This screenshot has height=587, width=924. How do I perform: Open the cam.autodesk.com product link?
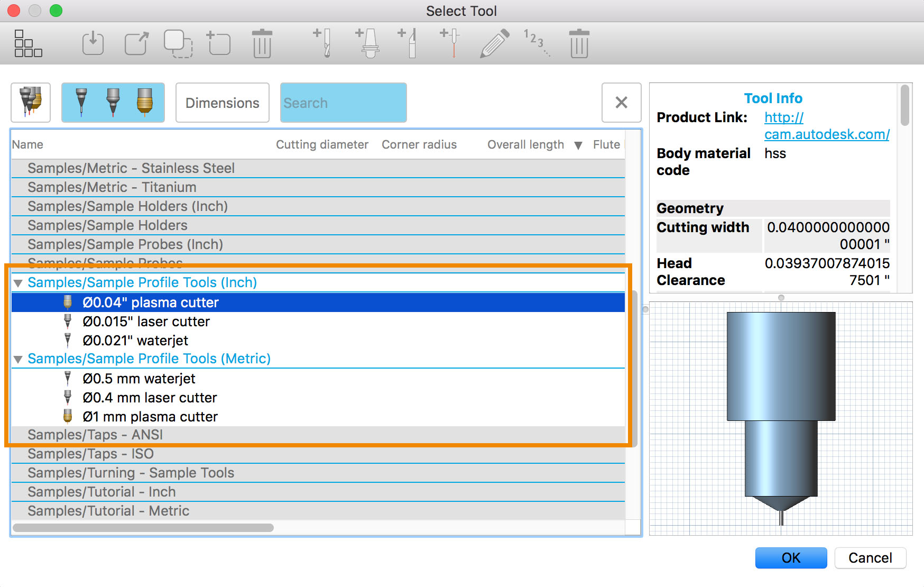click(x=826, y=134)
